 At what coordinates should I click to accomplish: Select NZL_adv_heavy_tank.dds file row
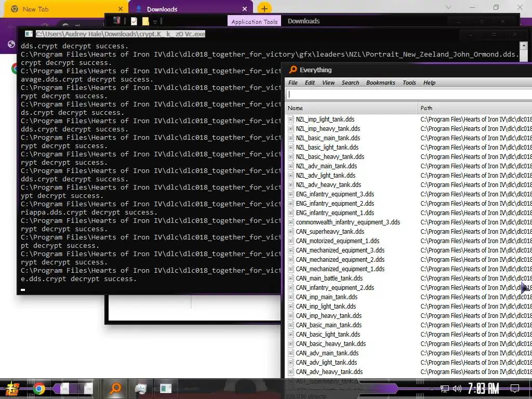pyautogui.click(x=408, y=184)
